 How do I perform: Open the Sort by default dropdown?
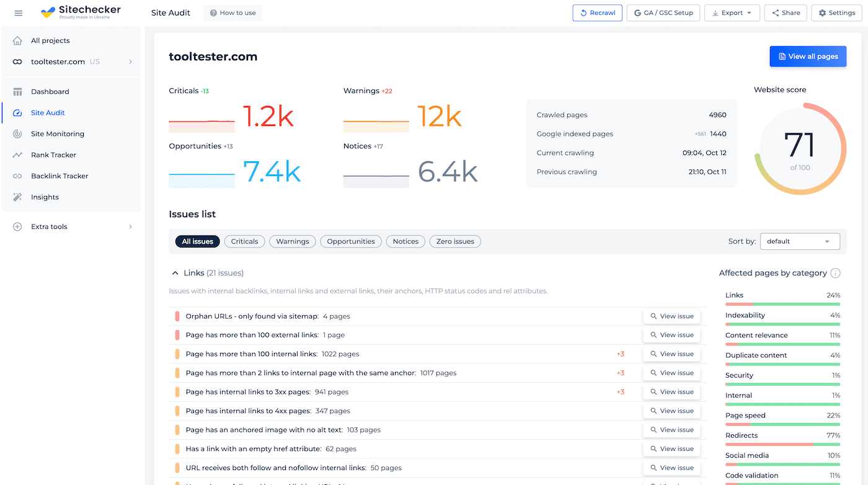[x=800, y=241]
